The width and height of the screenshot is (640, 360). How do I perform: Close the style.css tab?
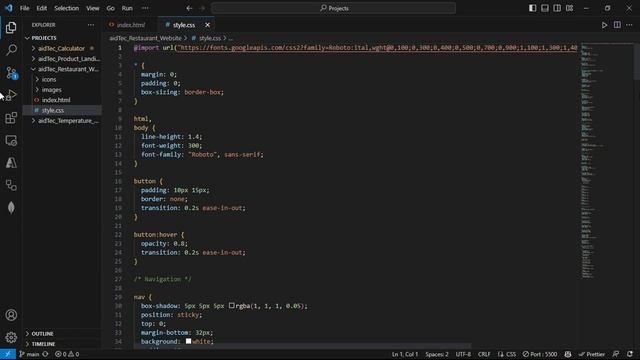click(x=207, y=25)
